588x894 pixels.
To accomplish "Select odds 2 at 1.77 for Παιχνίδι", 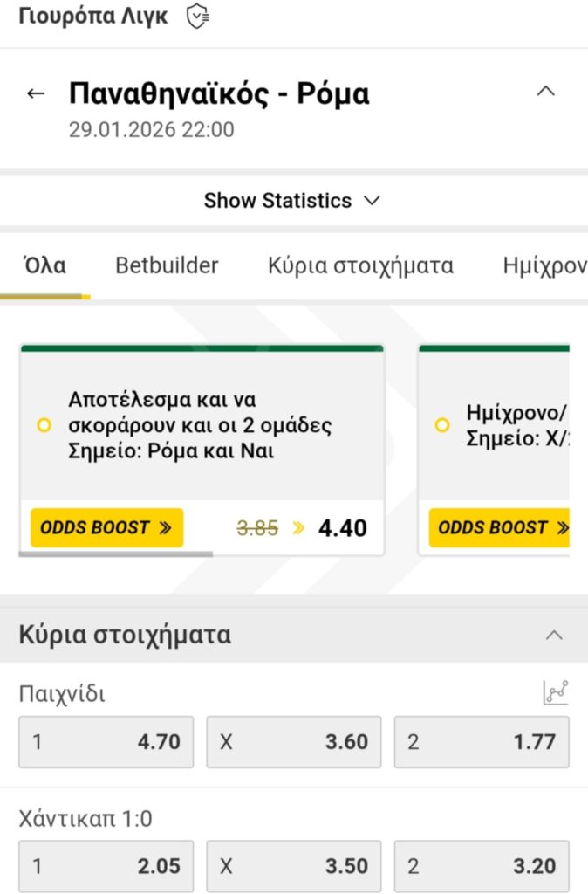I will 481,741.
